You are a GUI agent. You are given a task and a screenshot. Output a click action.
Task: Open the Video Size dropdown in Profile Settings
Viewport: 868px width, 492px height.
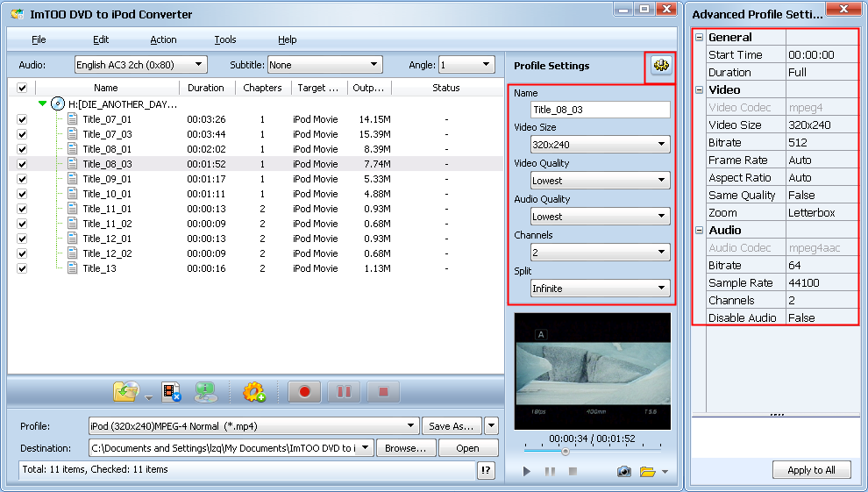click(x=600, y=145)
